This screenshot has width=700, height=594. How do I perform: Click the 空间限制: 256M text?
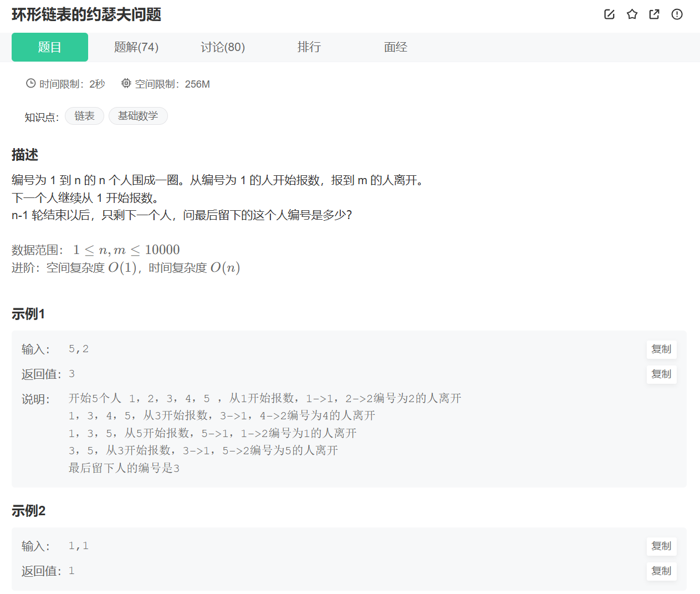[172, 84]
